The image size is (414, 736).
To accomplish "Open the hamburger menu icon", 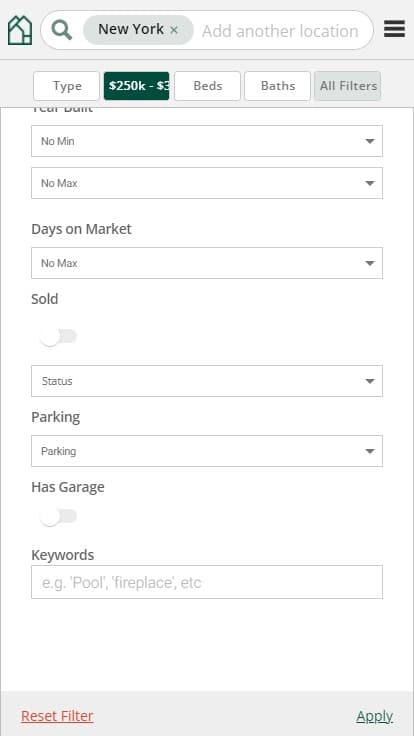I will (394, 29).
